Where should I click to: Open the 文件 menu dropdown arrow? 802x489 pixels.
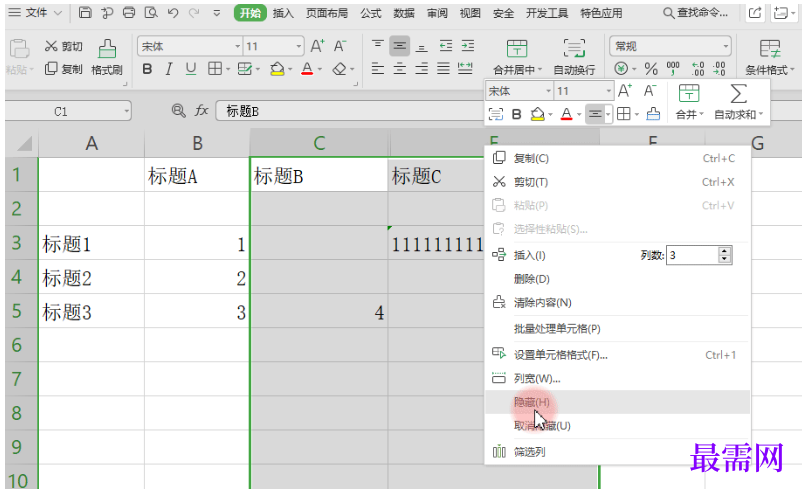pos(58,13)
